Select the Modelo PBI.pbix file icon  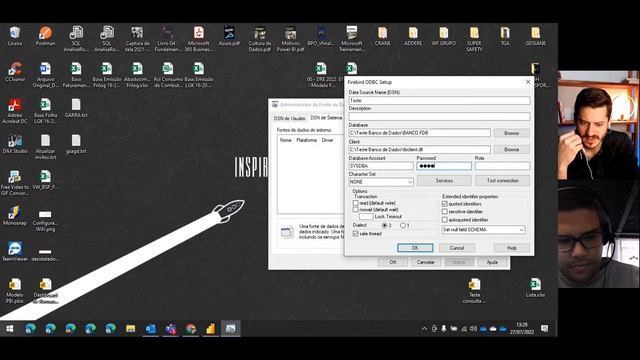tap(15, 290)
